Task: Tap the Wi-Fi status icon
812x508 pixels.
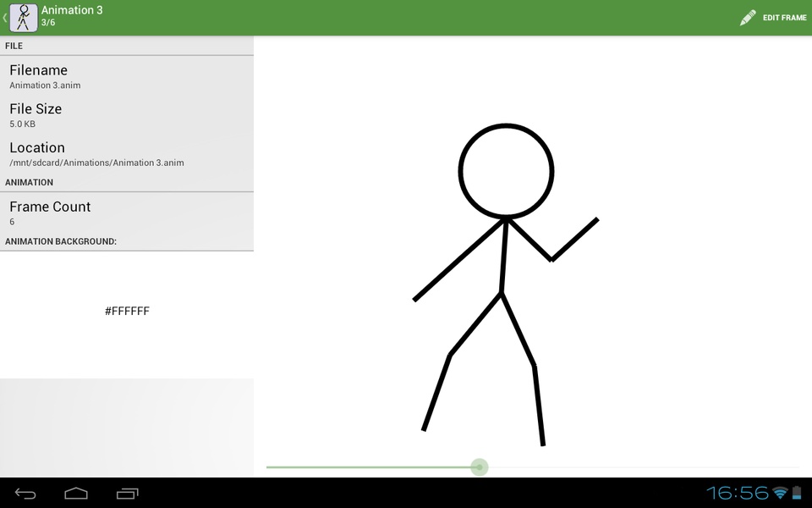Action: pos(780,493)
